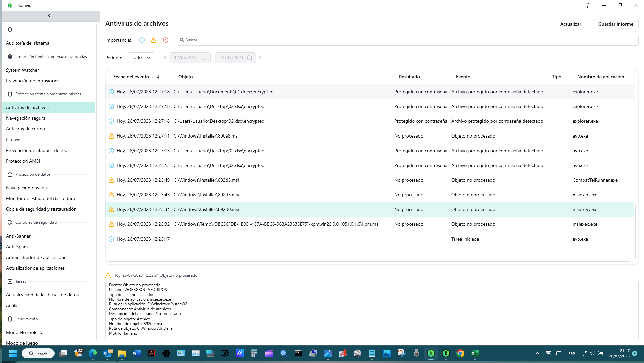Click the warning icon of 890a8.msi row
The height and width of the screenshot is (363, 644).
click(x=111, y=136)
